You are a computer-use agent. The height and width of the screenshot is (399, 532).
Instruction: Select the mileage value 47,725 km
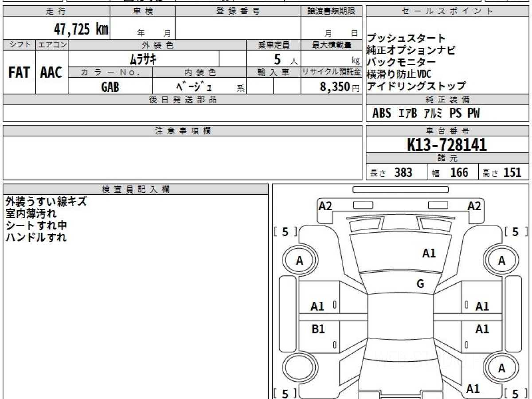coord(81,29)
